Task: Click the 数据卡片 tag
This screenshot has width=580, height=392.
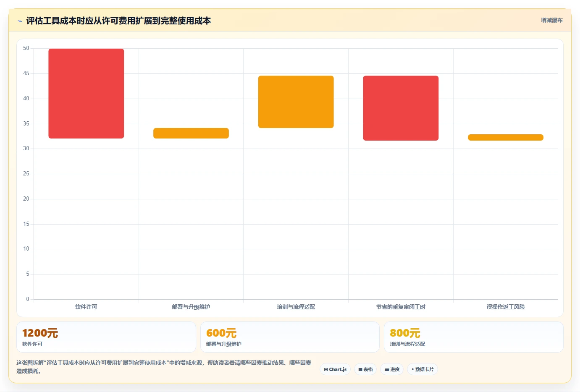Action: pos(423,369)
